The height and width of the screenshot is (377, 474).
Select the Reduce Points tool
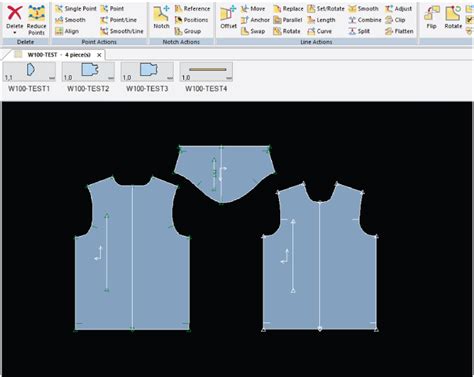pyautogui.click(x=36, y=20)
